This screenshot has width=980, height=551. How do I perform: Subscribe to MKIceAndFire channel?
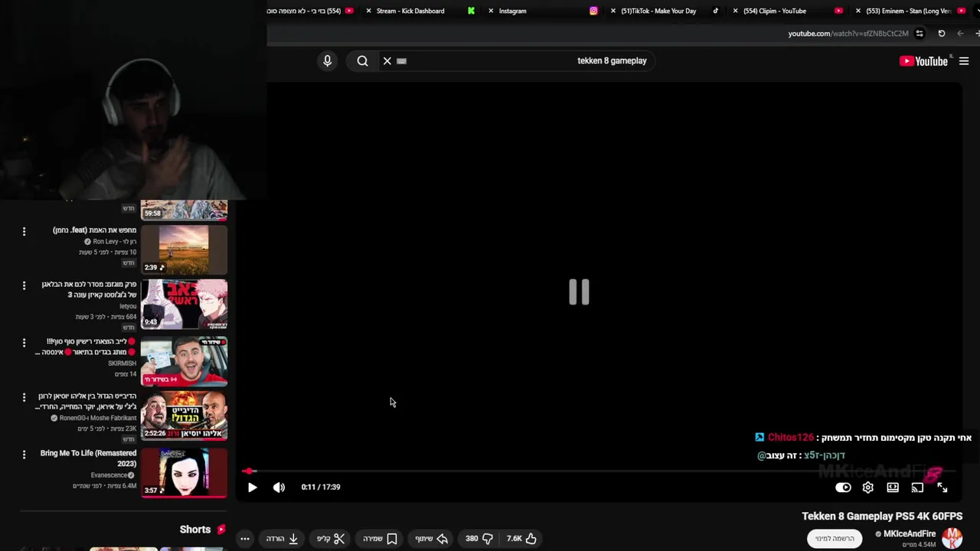835,539
